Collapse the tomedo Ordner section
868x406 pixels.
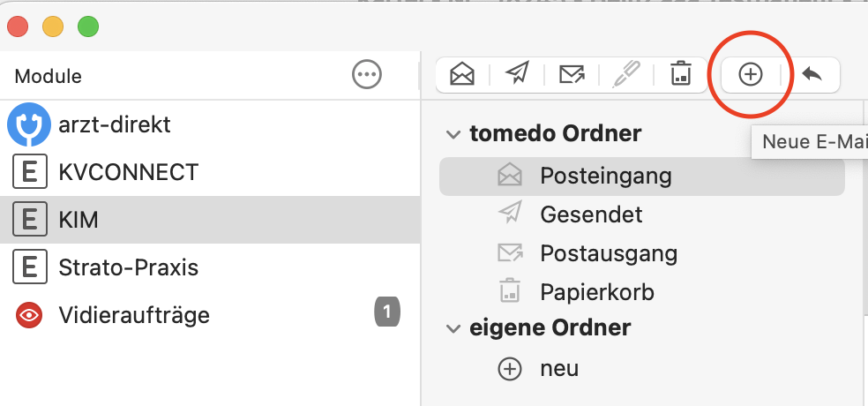click(x=453, y=134)
